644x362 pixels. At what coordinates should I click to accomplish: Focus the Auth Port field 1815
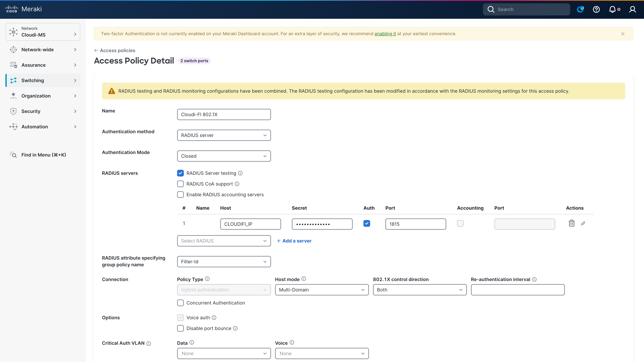click(416, 224)
